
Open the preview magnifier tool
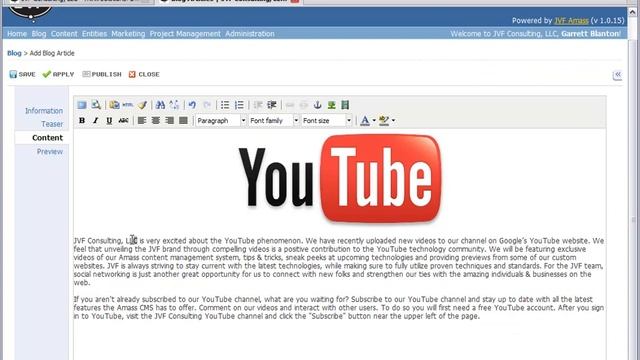pyautogui.click(x=96, y=105)
